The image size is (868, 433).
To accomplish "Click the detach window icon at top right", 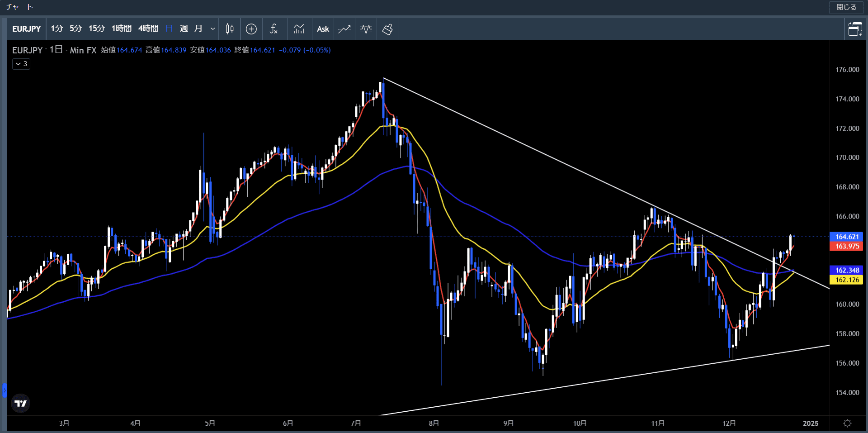I will [855, 29].
